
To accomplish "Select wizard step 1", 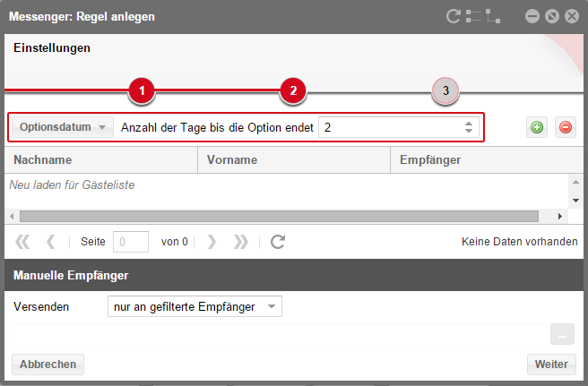I will (142, 90).
